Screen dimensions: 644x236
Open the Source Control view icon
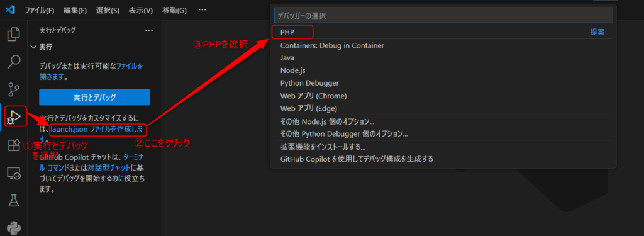(x=14, y=89)
